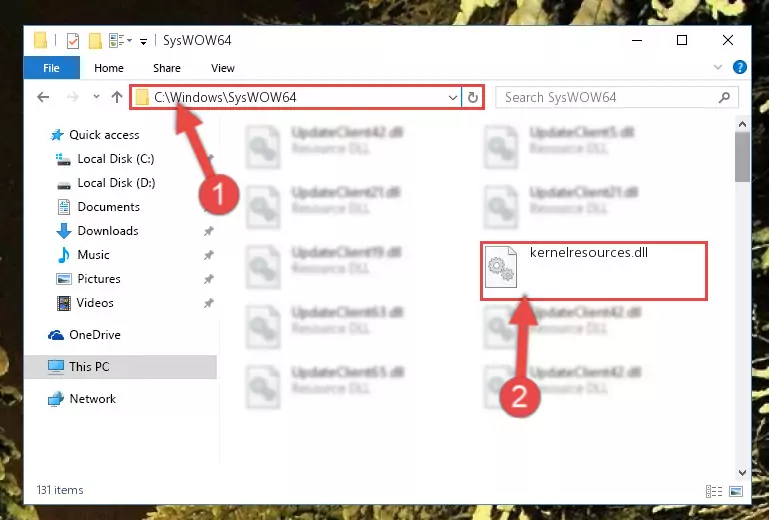769x520 pixels.
Task: Refresh the SysWOW64 folder
Action: [x=473, y=98]
